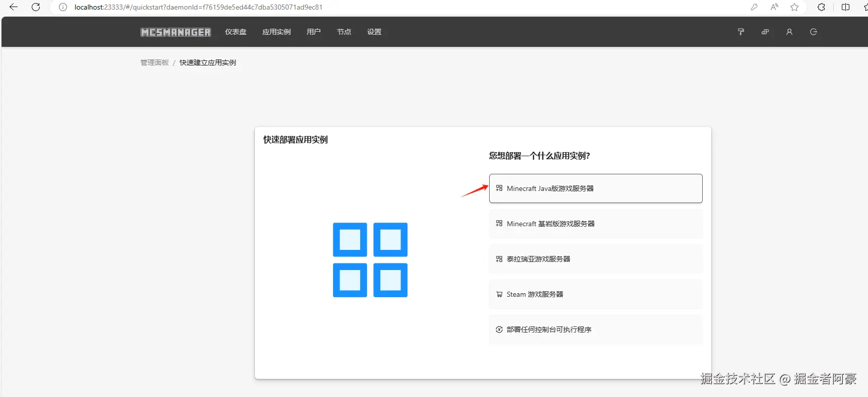Click the 快速部署应用实例 card title
The height and width of the screenshot is (397, 868).
pos(295,140)
